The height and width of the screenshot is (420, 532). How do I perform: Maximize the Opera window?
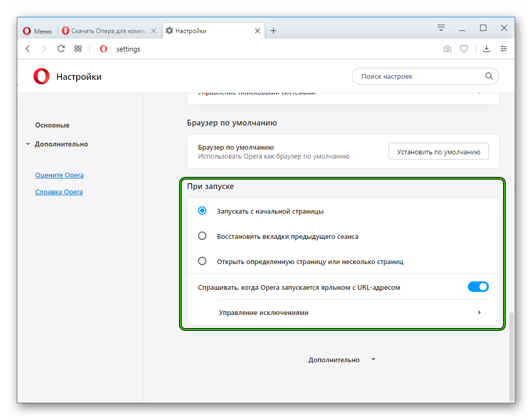pyautogui.click(x=483, y=28)
